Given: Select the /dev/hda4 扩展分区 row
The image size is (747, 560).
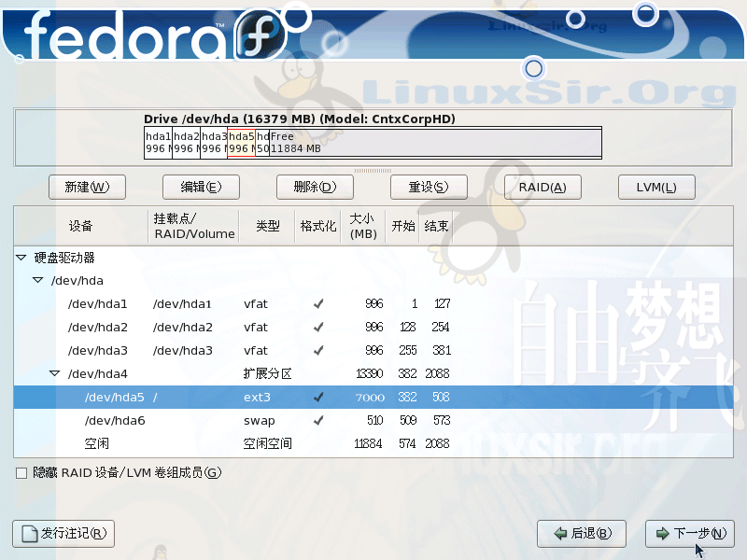Looking at the screenshot, I should (373, 374).
